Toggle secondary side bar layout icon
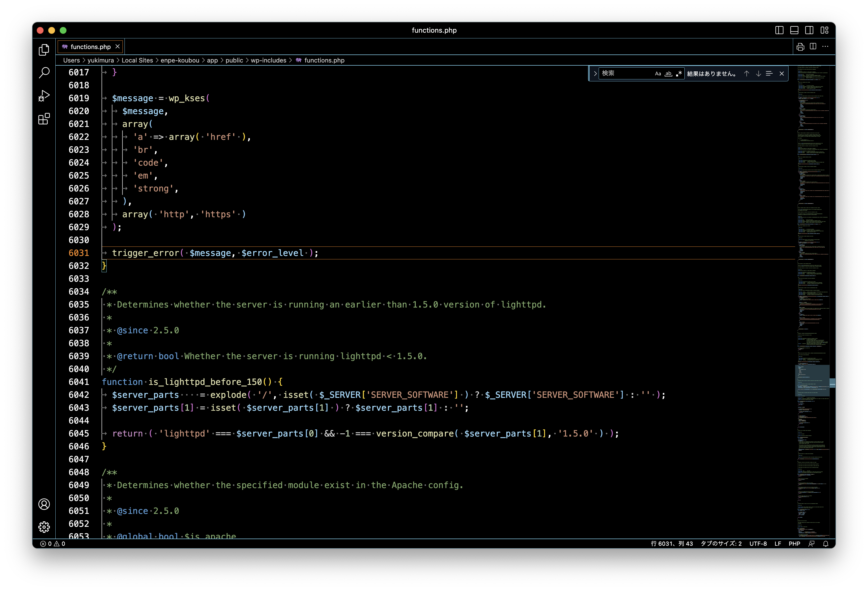The width and height of the screenshot is (868, 591). pos(809,30)
